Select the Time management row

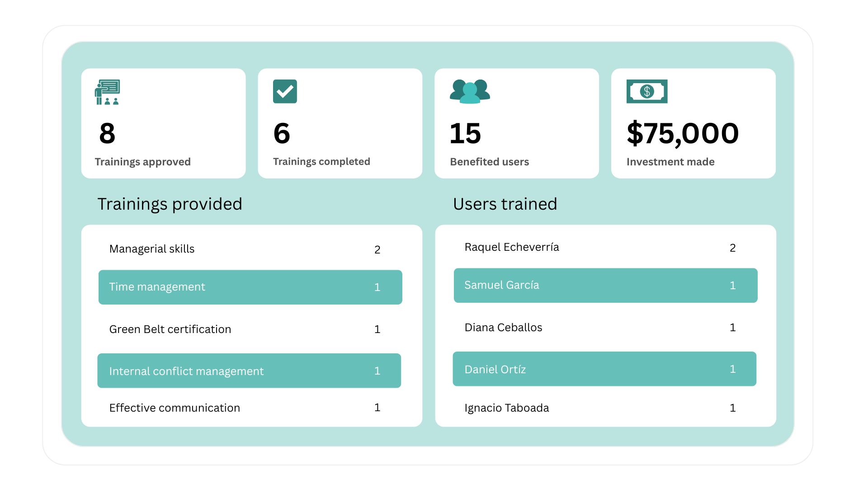coord(250,287)
